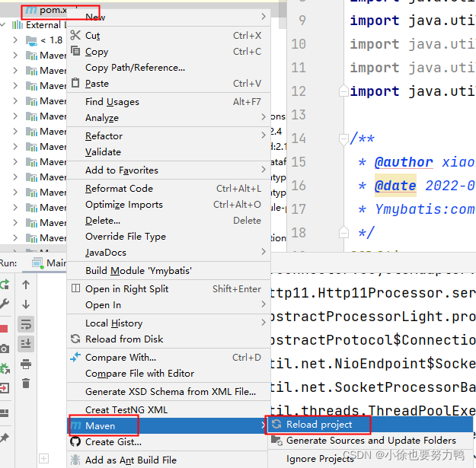Viewport: 476px width, 468px height.
Task: Open the Local History submenu
Action: 168,323
